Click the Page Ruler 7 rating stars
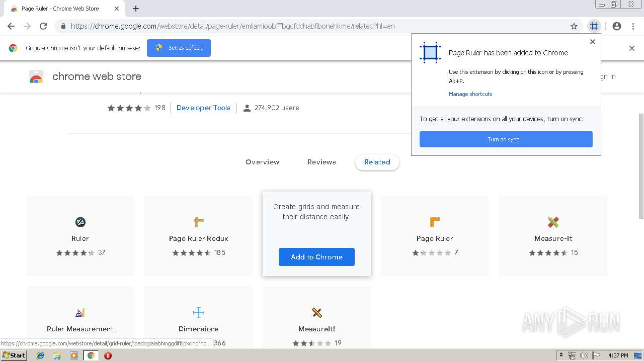Image resolution: width=644 pixels, height=362 pixels. 432,252
